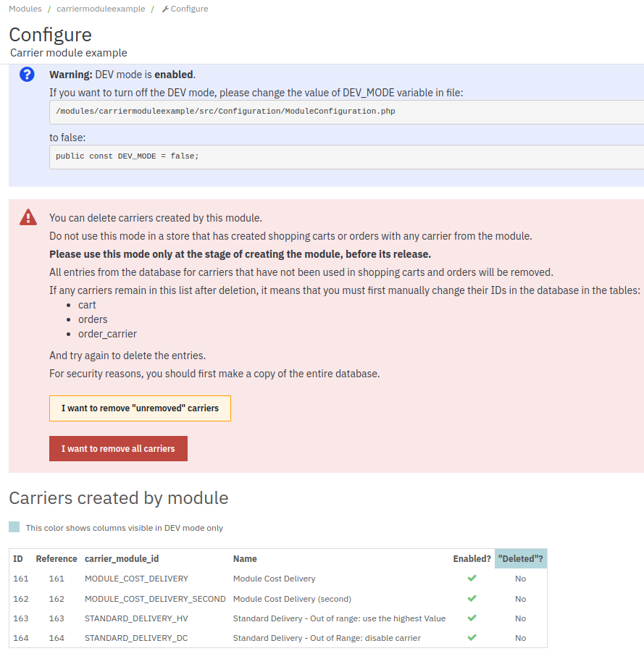Click the enabled checkmark for Module Cost Delivery (second)
Image resolution: width=644 pixels, height=651 pixels.
[x=472, y=598]
